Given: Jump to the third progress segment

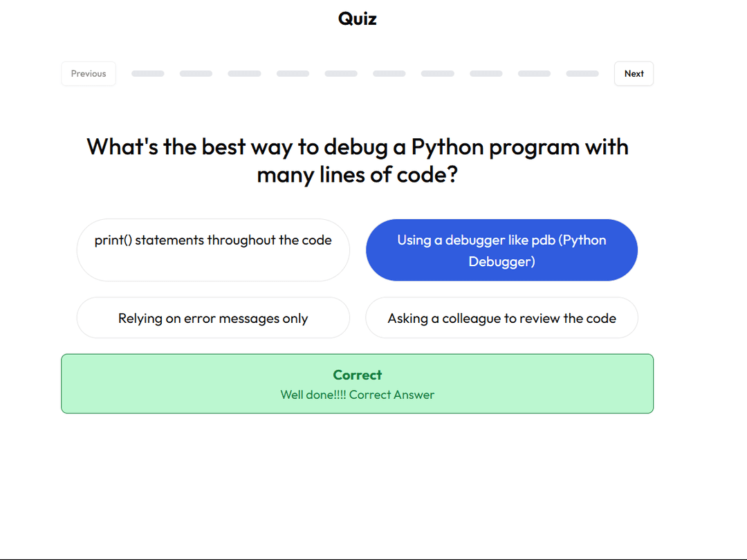Looking at the screenshot, I should [244, 74].
